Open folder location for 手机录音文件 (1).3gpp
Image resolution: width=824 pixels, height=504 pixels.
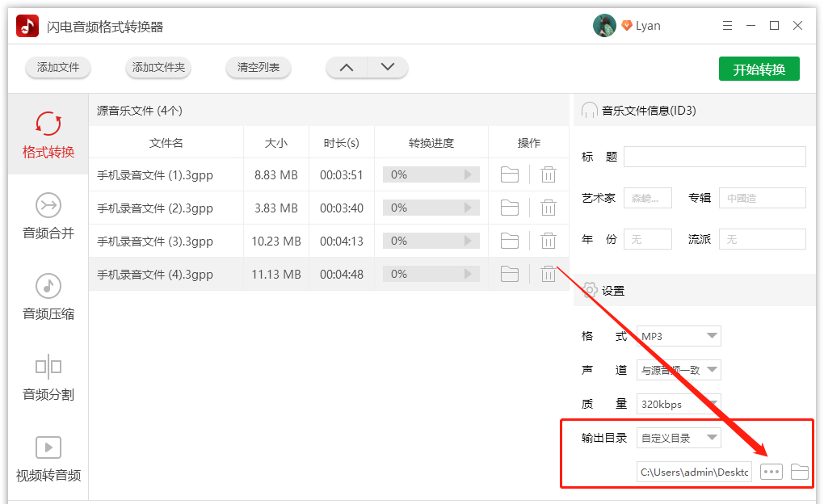click(x=509, y=174)
